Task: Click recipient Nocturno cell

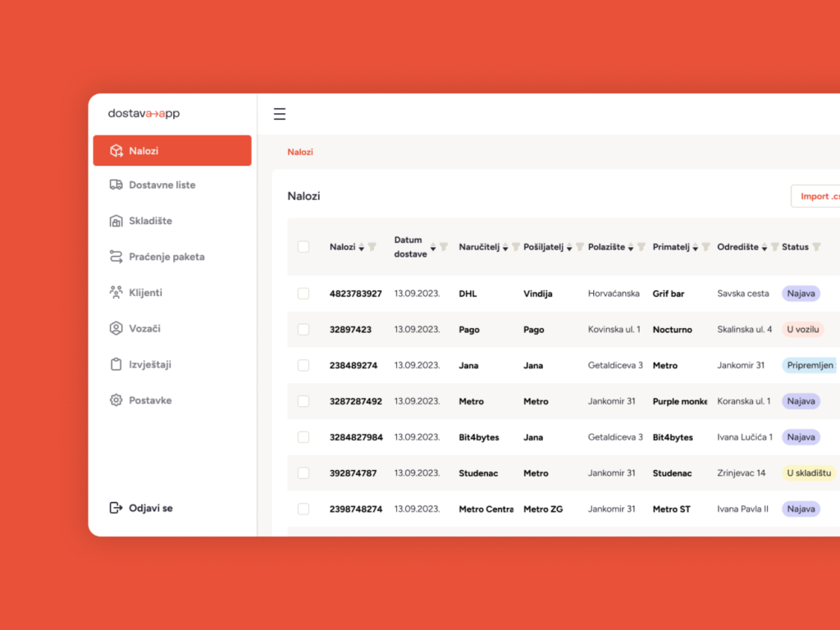Action: (673, 330)
